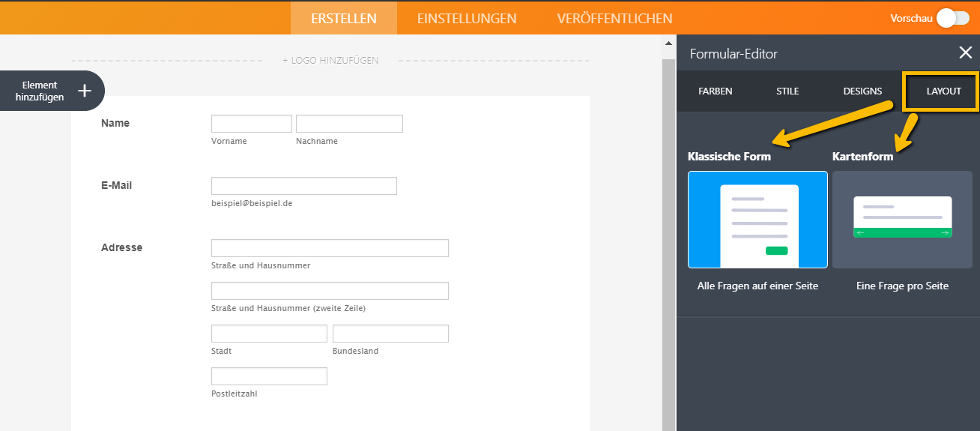Screen dimensions: 980x431
Task: Open the EINSTELLUNGEN top menu
Action: (467, 18)
